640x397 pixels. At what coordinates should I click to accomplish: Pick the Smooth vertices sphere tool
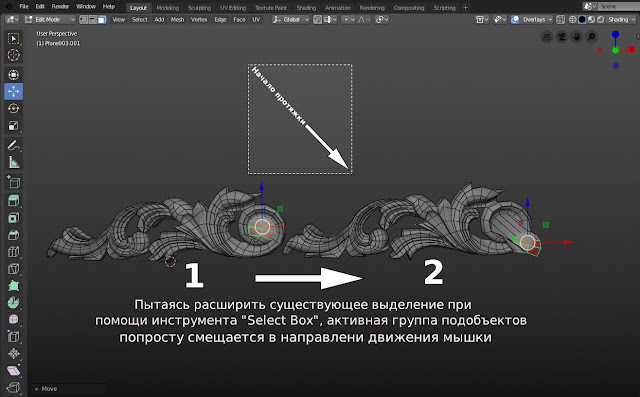13,319
